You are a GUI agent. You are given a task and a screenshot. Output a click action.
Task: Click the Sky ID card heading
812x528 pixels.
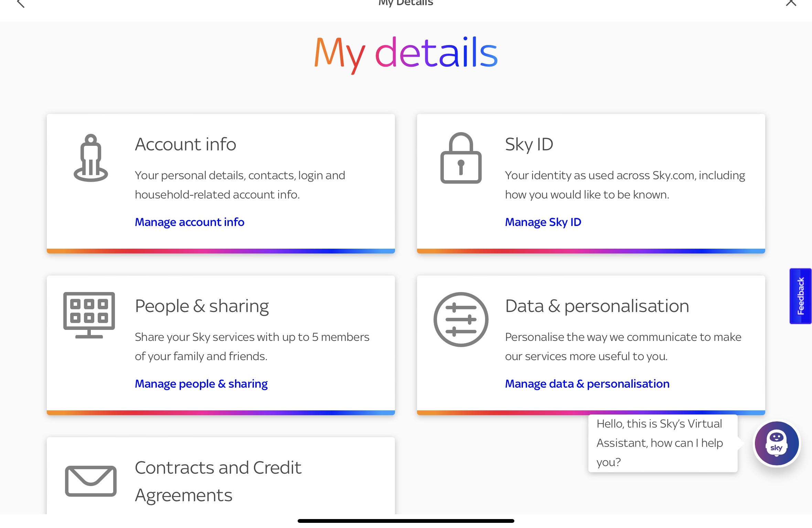tap(529, 144)
